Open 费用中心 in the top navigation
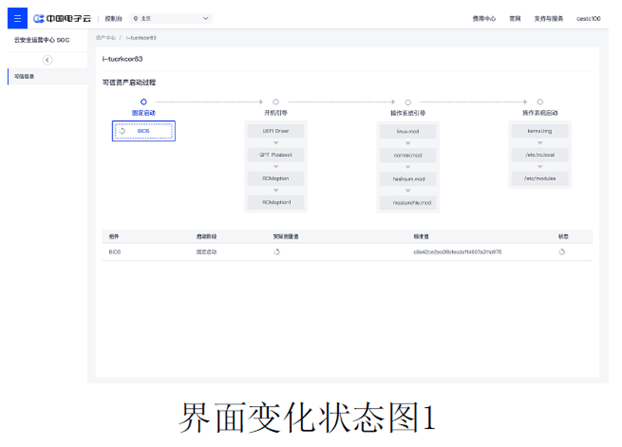622x447 pixels. click(x=484, y=18)
